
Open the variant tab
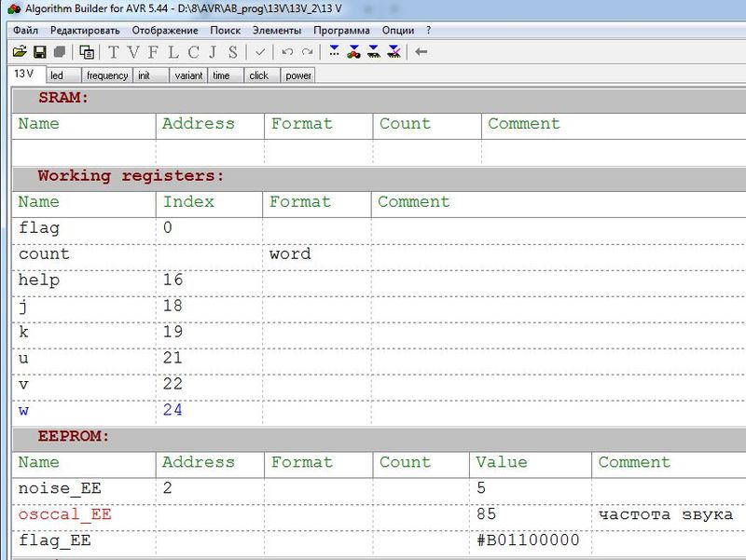tap(187, 75)
